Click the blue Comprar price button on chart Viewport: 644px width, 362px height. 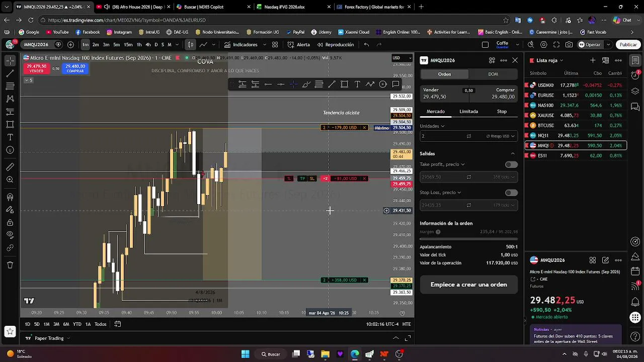click(75, 68)
